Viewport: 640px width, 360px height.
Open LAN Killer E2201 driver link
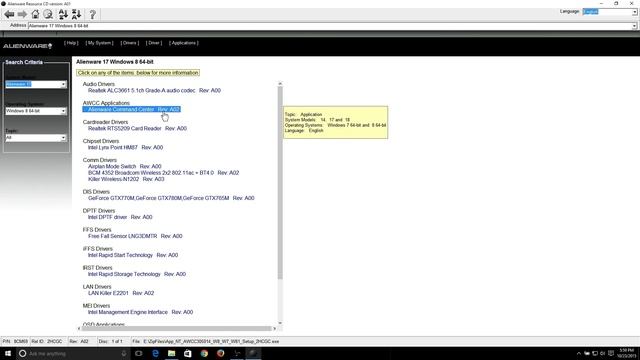tap(121, 293)
